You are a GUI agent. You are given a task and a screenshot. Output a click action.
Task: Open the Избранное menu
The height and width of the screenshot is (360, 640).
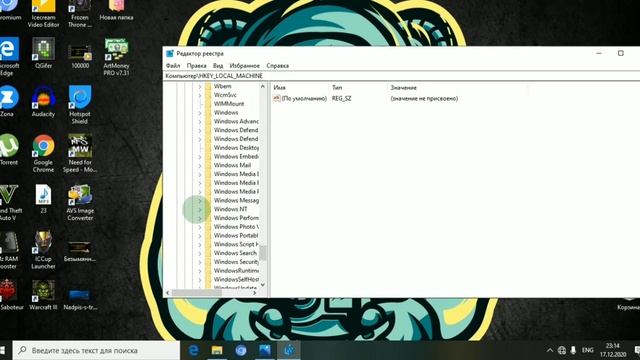point(244,65)
